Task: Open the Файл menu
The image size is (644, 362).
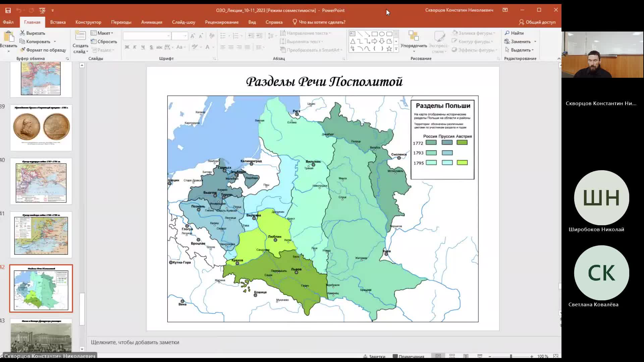Action: point(8,22)
